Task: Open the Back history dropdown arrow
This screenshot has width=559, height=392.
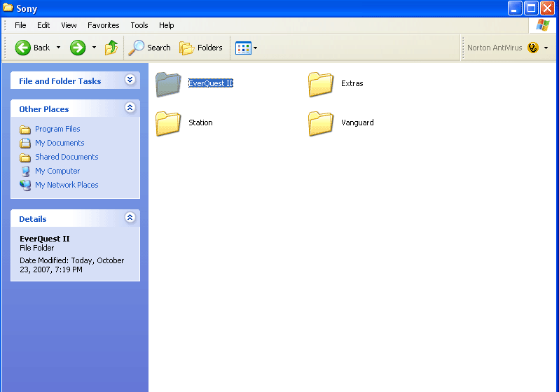Action: pos(58,48)
